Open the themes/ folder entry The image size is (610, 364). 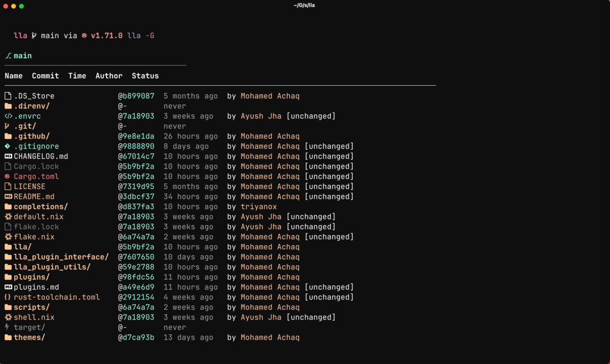[x=28, y=337]
